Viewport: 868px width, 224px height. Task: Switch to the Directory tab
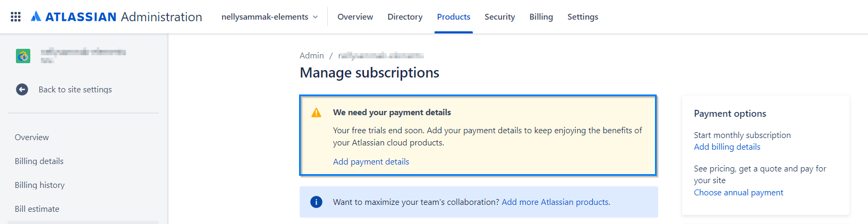point(405,17)
